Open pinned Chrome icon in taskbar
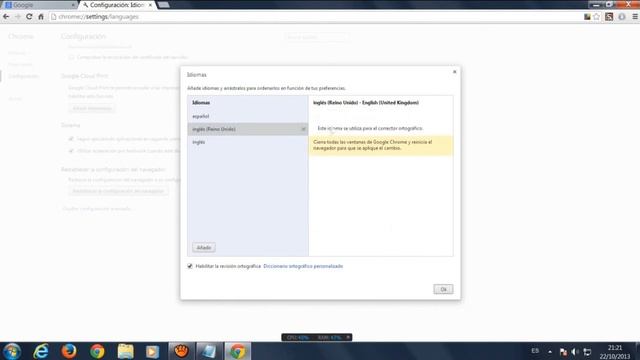 pyautogui.click(x=97, y=351)
